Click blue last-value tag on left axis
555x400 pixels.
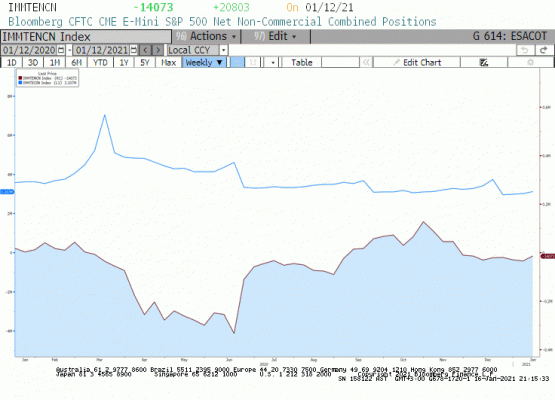(x=7, y=192)
